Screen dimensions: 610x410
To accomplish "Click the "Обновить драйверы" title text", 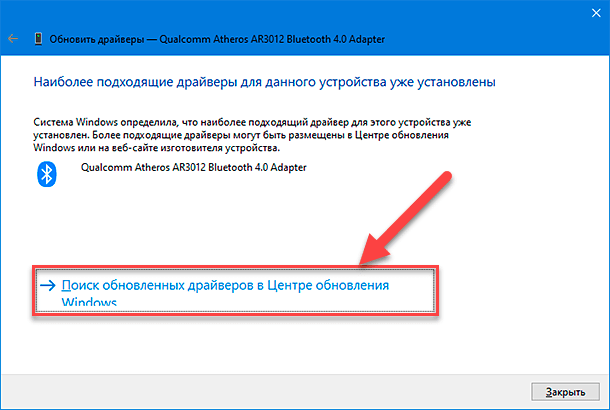I will tap(97, 39).
